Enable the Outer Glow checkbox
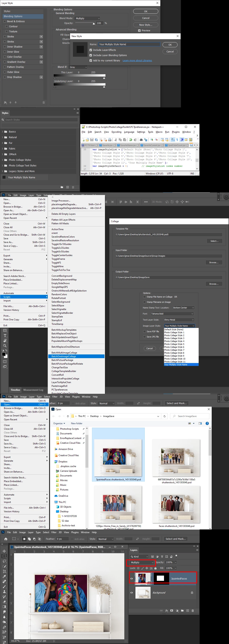 pyautogui.click(x=5, y=72)
